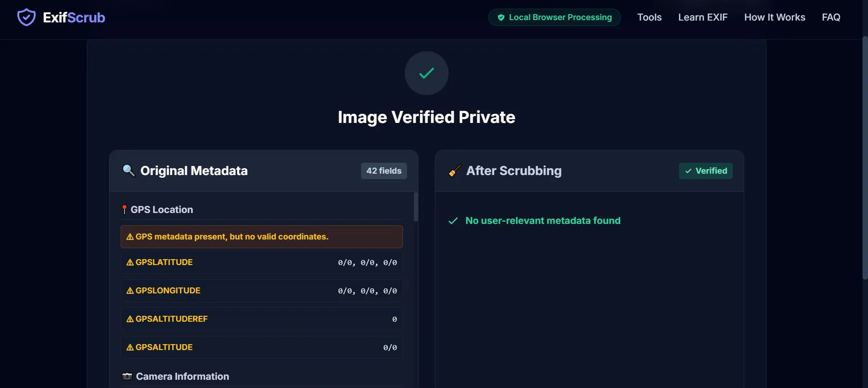Click the Original Metadata panel scrollbar
The image size is (868, 388).
(416, 207)
